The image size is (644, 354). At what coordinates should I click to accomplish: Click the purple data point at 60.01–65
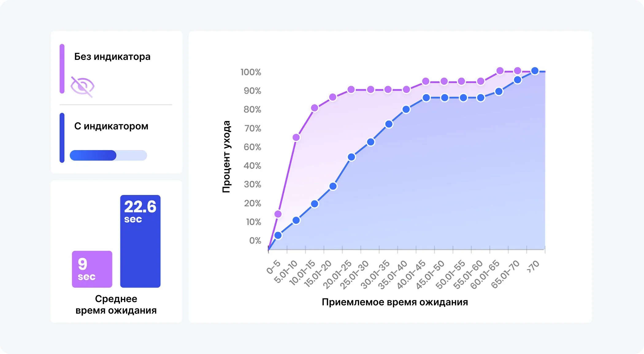point(500,71)
